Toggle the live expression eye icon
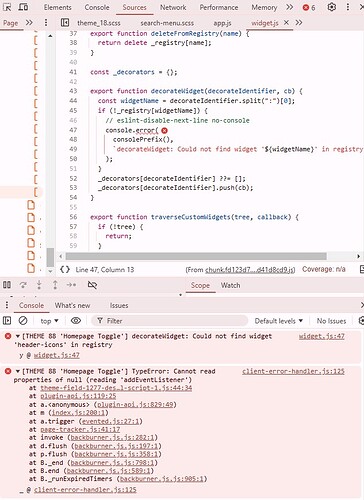The width and height of the screenshot is (364, 500). coord(76,321)
